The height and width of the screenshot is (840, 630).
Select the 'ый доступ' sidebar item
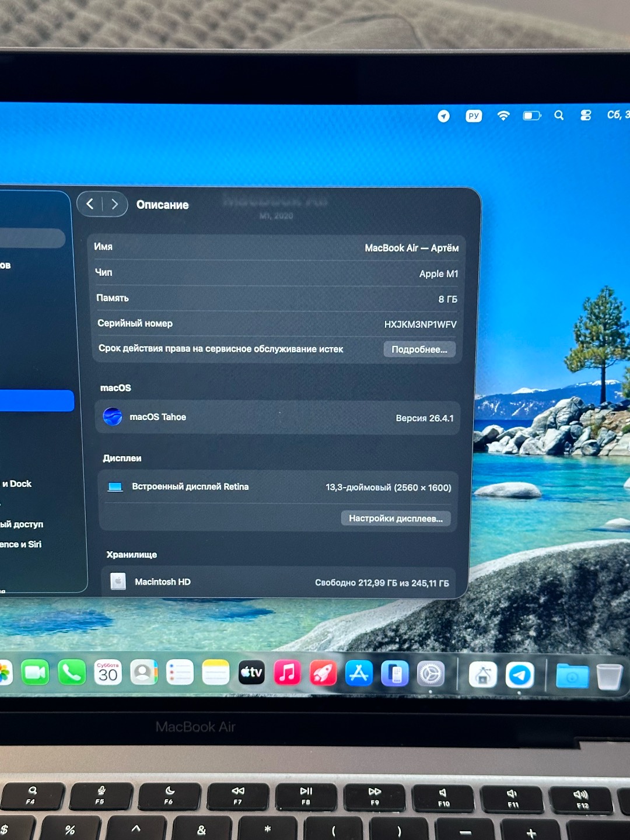tap(22, 524)
